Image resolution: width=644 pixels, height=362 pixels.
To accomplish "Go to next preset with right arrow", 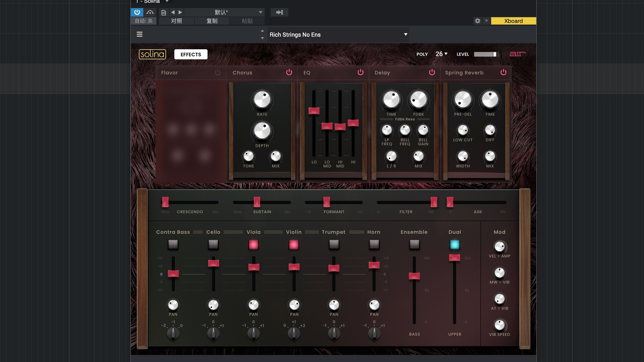I will (x=180, y=12).
